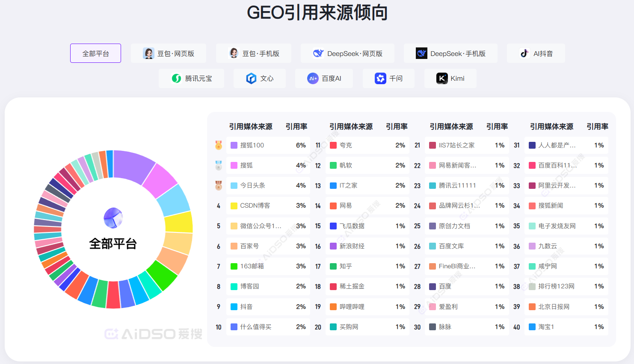Image resolution: width=634 pixels, height=364 pixels.
Task: Click the AI抖音 TikTok icon
Action: (x=524, y=53)
